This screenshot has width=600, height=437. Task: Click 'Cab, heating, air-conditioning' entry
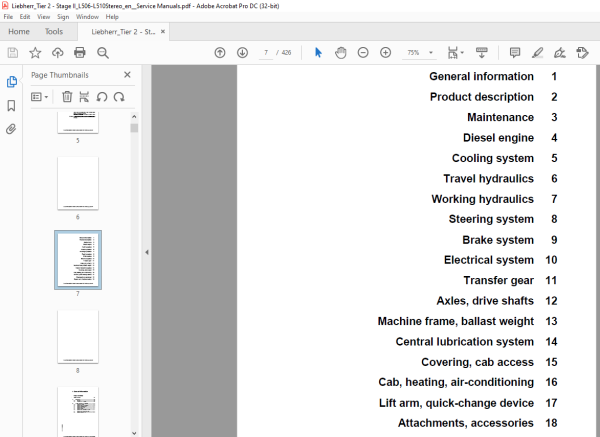[456, 382]
